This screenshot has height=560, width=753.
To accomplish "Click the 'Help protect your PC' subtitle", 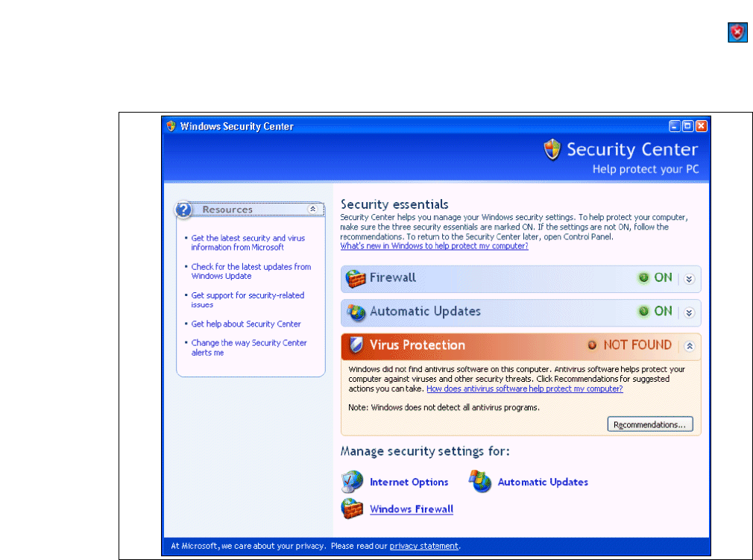I will pyautogui.click(x=646, y=169).
